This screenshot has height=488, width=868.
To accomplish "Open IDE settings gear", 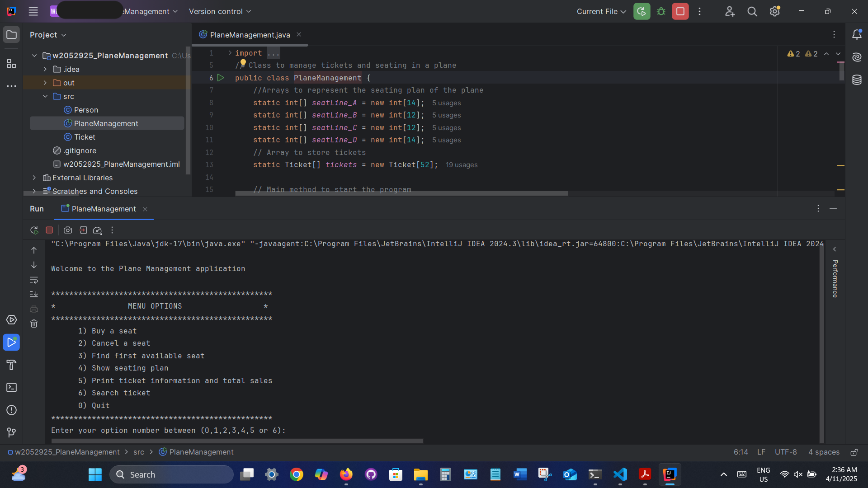I will point(775,11).
